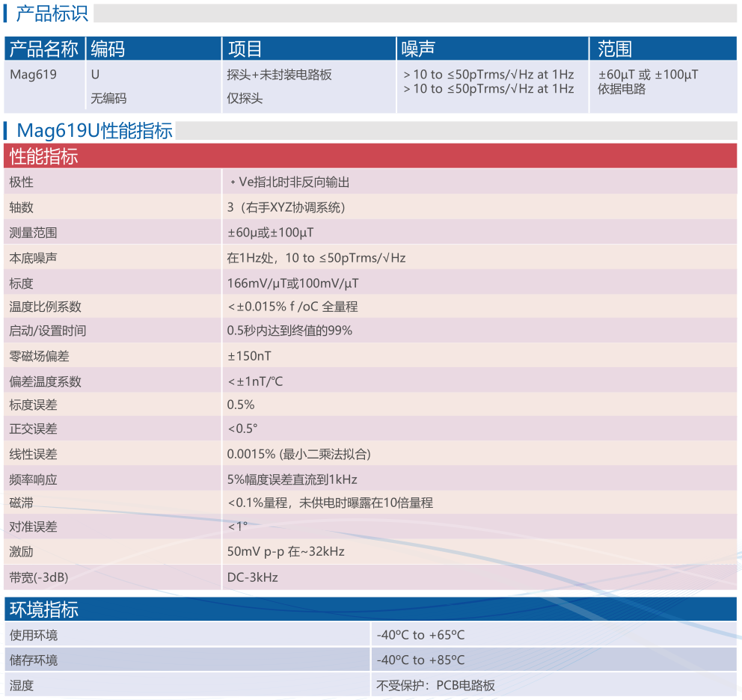The height and width of the screenshot is (700, 742).
Task: Click the "<1°" alignment error value
Action: [x=238, y=526]
